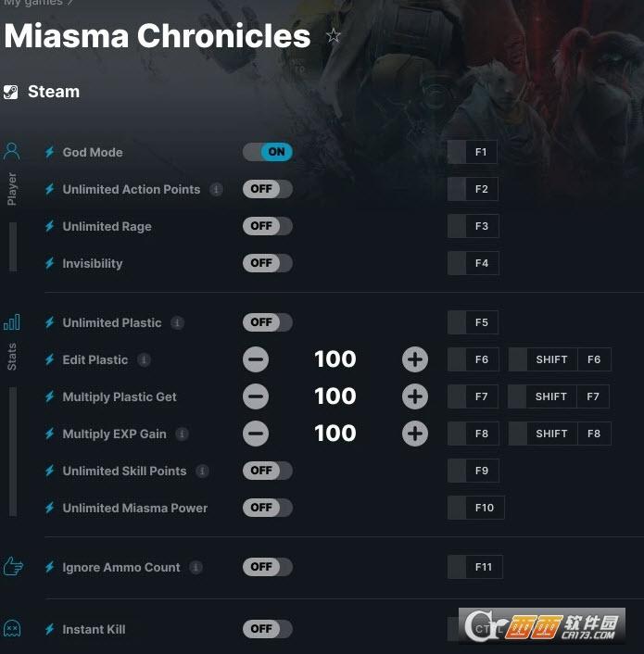This screenshot has height=654, width=644.
Task: Open info icon beside Unlimited Action Points
Action: (x=216, y=189)
